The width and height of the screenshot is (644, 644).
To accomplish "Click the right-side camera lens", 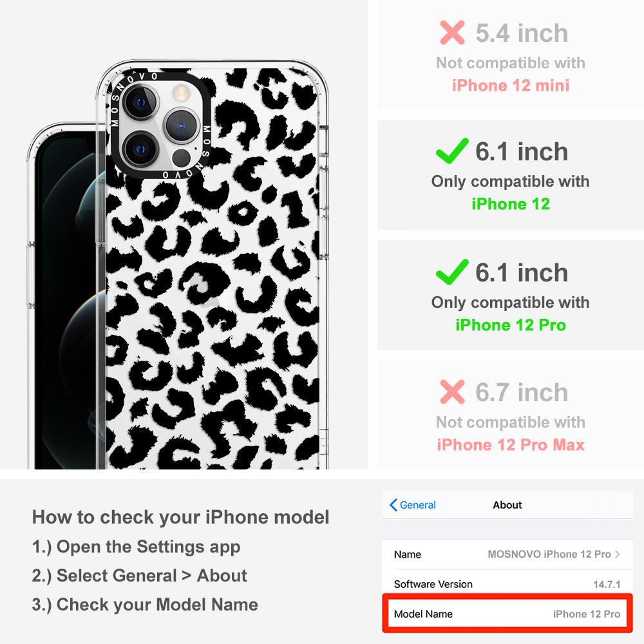I will coord(181,126).
